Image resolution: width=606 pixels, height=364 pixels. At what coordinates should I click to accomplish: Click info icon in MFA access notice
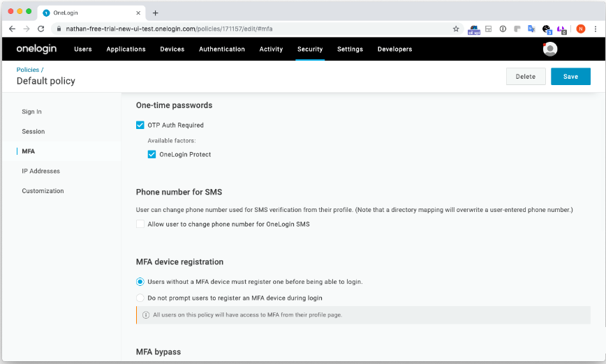coord(146,315)
